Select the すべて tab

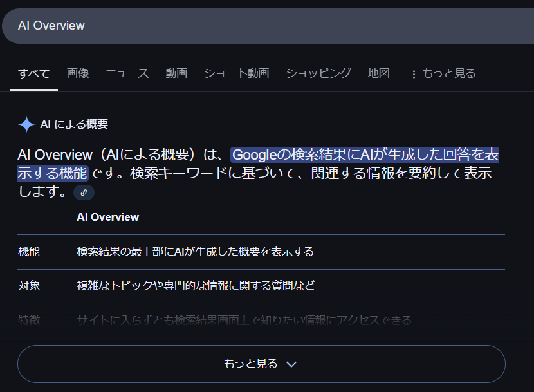(x=33, y=73)
